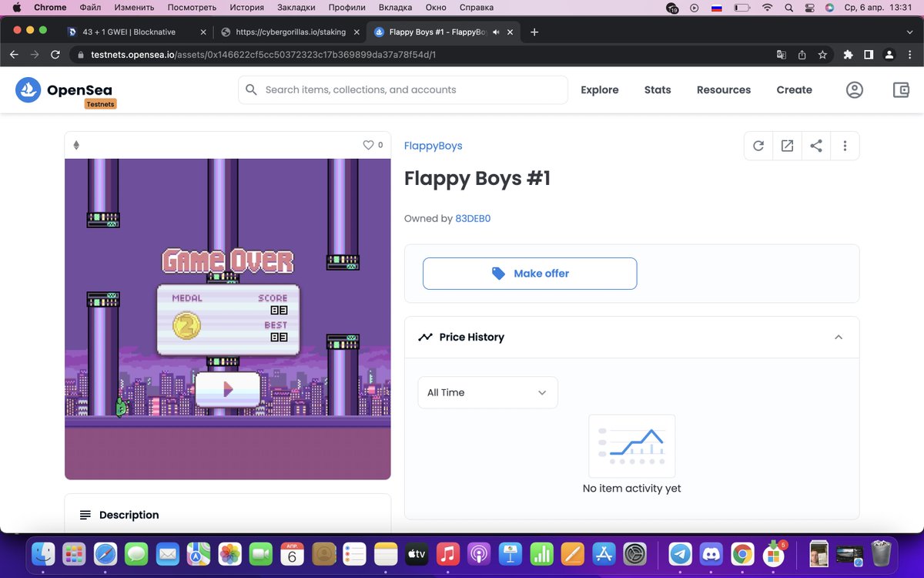Open the wallet icon in OpenSea header
Viewport: 924px width, 578px height.
point(901,90)
